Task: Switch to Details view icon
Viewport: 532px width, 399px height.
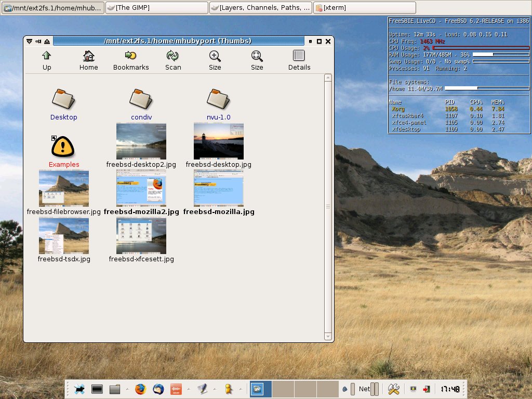Action: tap(299, 56)
